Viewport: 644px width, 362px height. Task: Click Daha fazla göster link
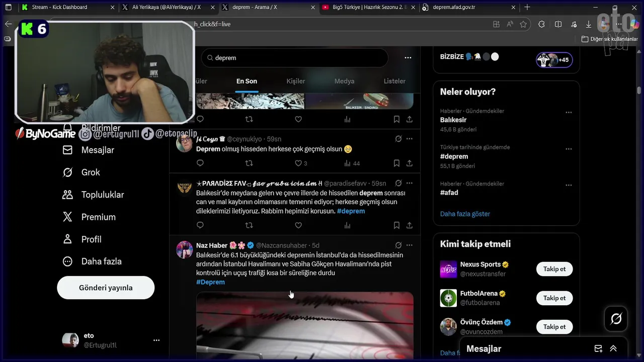[x=465, y=214]
